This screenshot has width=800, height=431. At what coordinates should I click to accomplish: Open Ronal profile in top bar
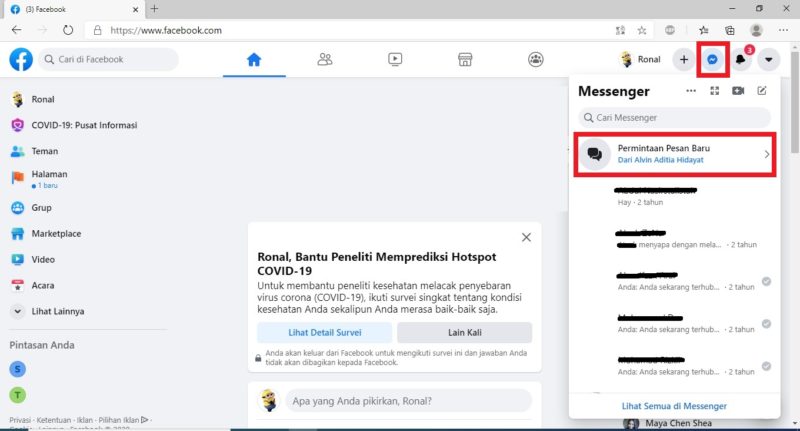(x=640, y=60)
